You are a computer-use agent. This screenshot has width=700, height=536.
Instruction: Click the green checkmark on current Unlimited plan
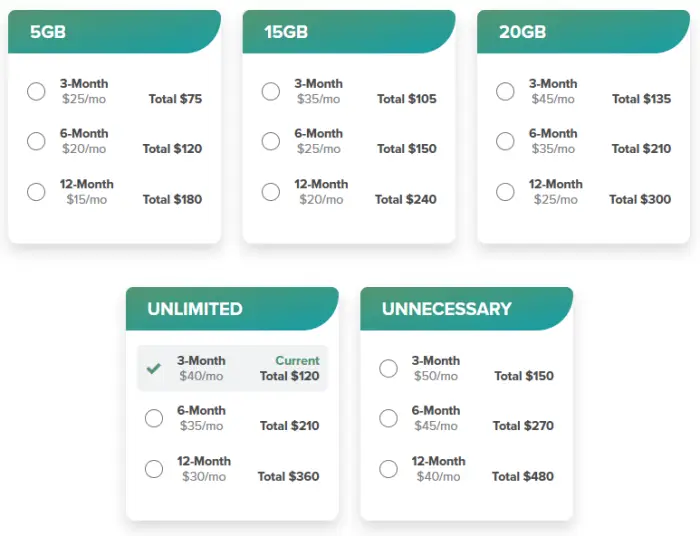point(154,368)
